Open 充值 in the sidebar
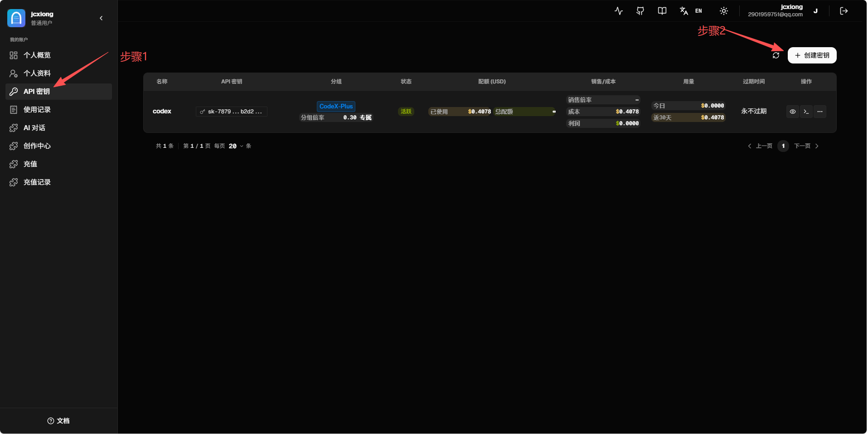Image resolution: width=868 pixels, height=434 pixels. pos(58,164)
